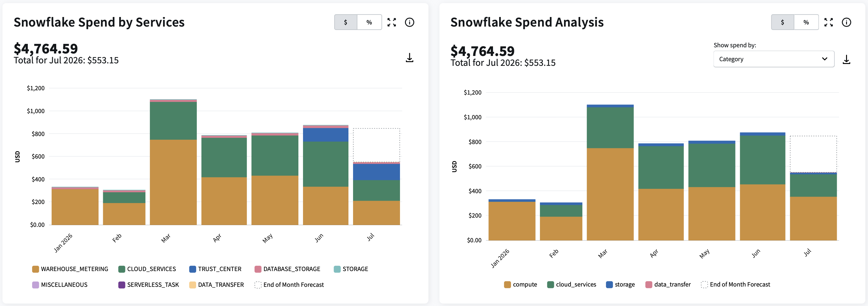Screen dimensions: 868x306
Task: Click the Snowflake Spend Analysis title
Action: click(x=527, y=22)
